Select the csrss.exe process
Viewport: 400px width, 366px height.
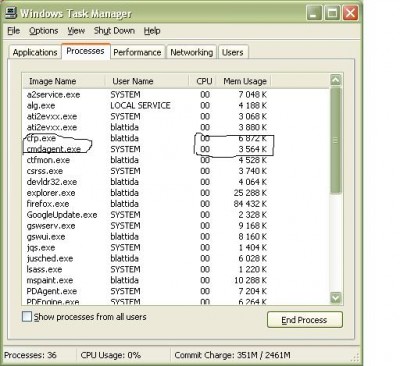point(45,171)
